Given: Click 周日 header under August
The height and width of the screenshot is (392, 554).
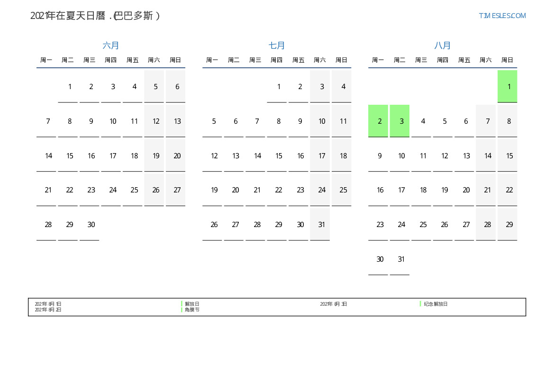Looking at the screenshot, I should pyautogui.click(x=507, y=60).
